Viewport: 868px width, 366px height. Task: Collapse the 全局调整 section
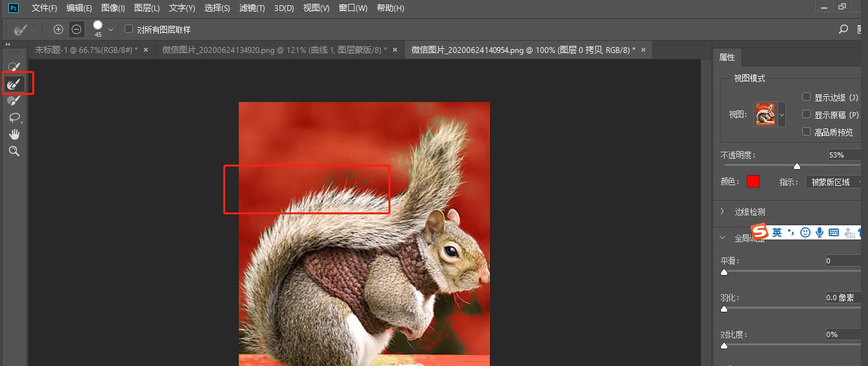click(x=723, y=238)
